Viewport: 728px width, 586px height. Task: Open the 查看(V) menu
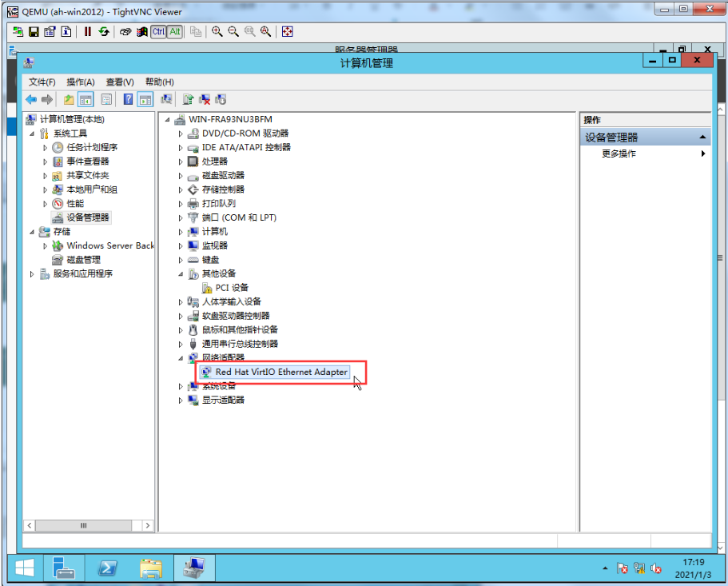pos(119,82)
